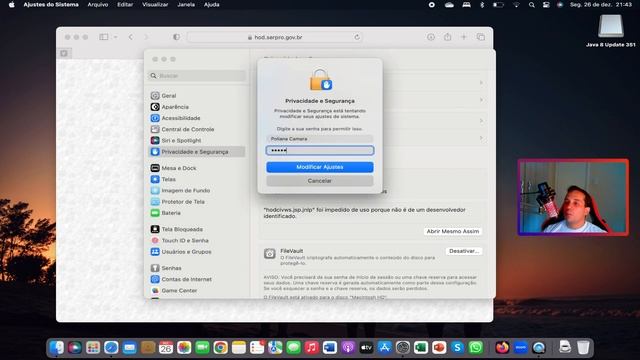The image size is (640, 360).
Task: Open Safari downloads button
Action: [x=431, y=37]
